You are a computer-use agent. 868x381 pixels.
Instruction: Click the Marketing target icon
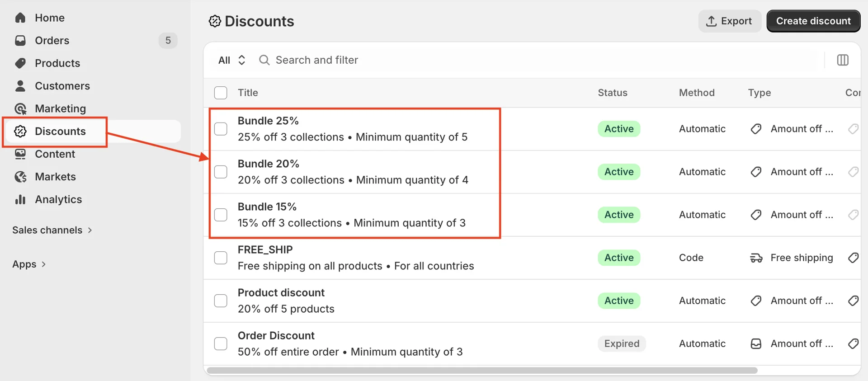coord(20,109)
